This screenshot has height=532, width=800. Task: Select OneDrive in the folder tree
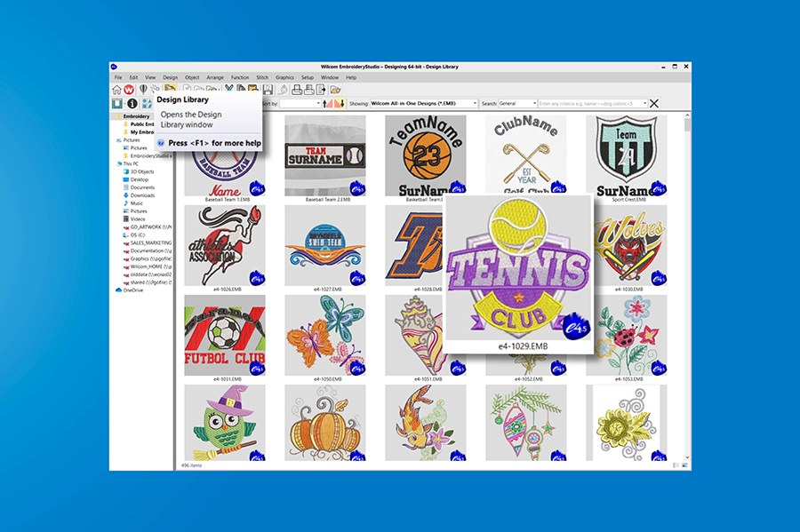click(133, 290)
